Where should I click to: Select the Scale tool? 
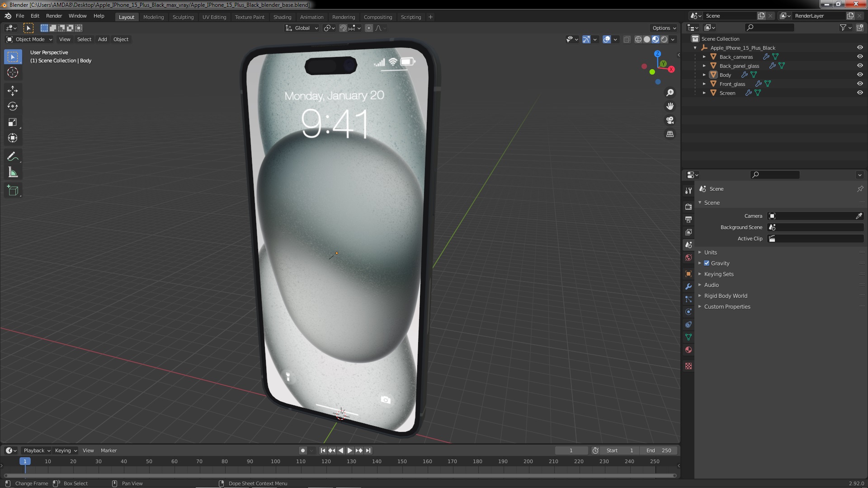pyautogui.click(x=13, y=122)
